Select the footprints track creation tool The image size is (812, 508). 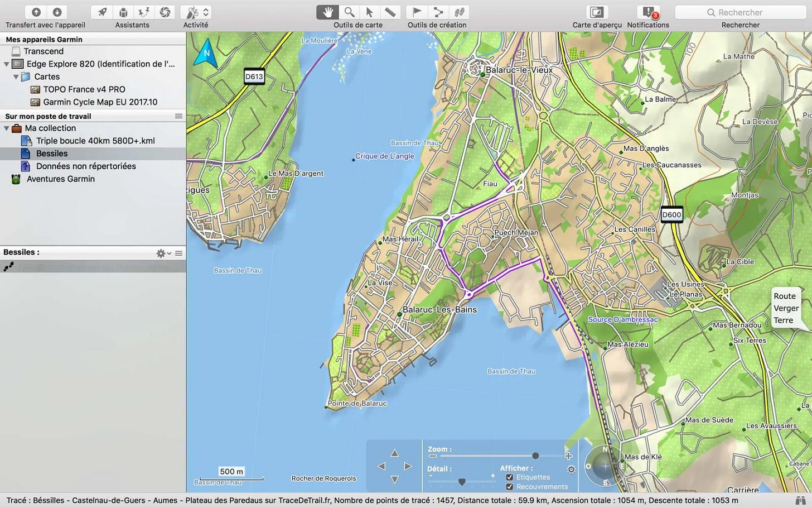pyautogui.click(x=459, y=12)
